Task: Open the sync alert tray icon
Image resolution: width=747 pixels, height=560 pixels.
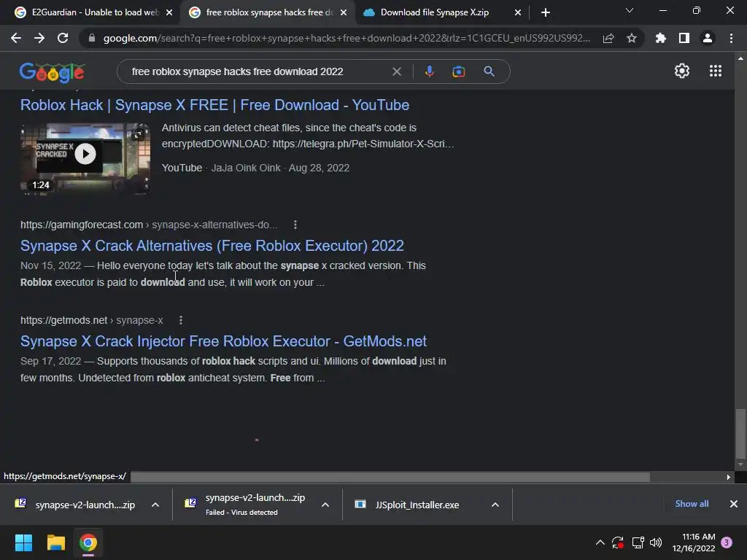Action: coord(618,542)
